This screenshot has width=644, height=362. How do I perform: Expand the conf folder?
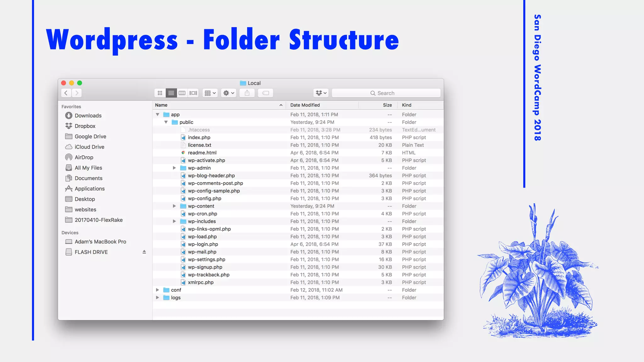click(x=158, y=290)
